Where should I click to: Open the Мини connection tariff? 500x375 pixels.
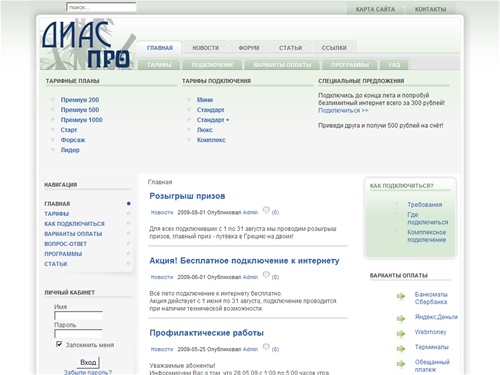coord(205,100)
